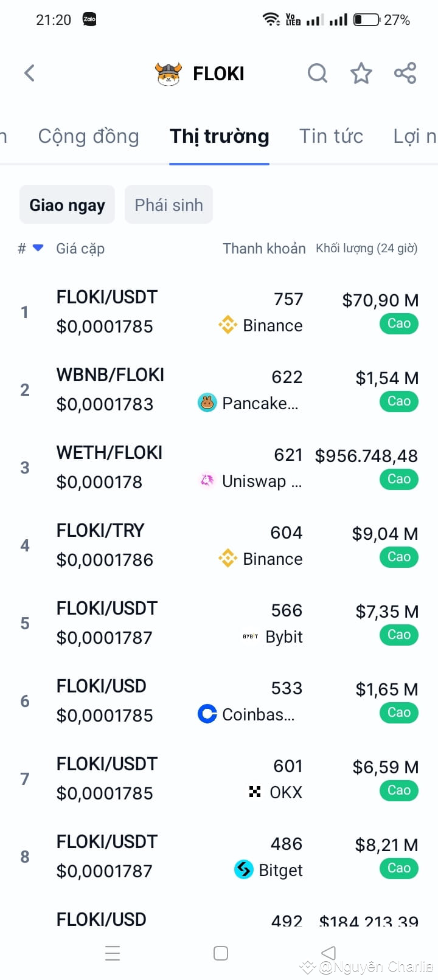Sort by Thanh khoản column header
The width and height of the screenshot is (438, 980).
coord(264,248)
